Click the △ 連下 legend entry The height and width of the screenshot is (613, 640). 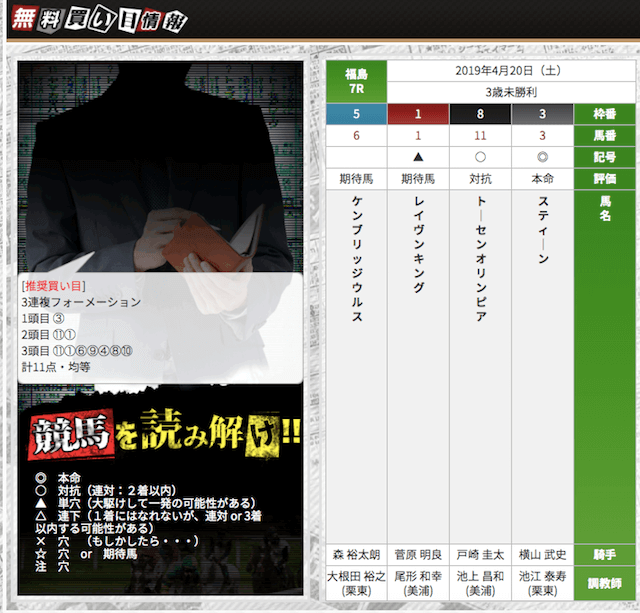148,522
